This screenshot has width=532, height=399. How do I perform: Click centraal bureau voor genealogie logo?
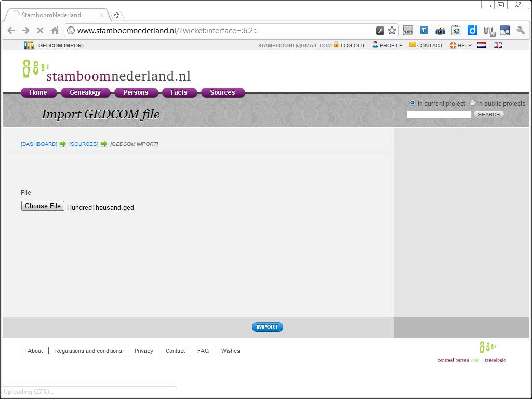pyautogui.click(x=472, y=352)
